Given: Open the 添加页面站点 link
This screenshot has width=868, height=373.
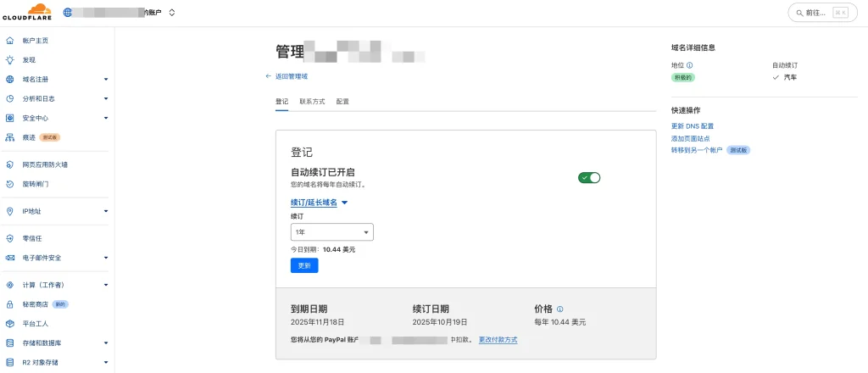Looking at the screenshot, I should [690, 138].
